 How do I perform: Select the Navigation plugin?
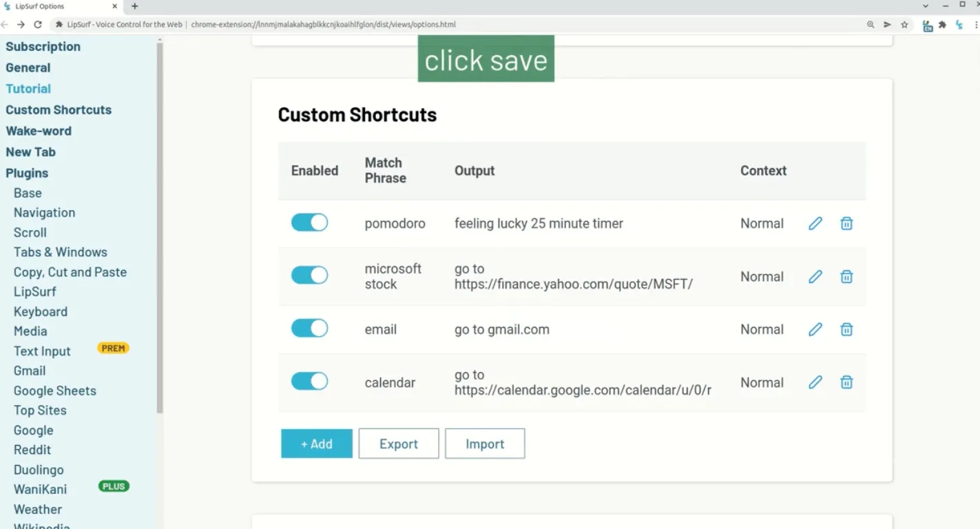tap(44, 213)
